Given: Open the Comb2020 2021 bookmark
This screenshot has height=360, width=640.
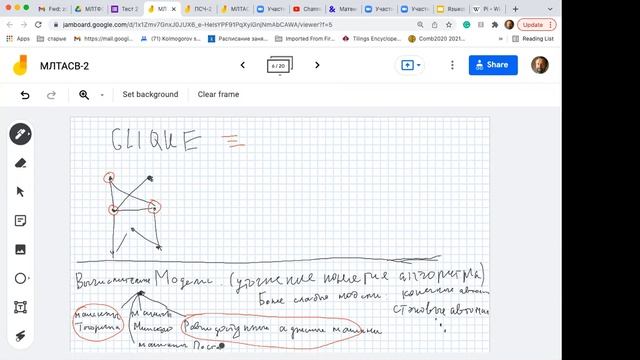Looking at the screenshot, I should (436, 39).
